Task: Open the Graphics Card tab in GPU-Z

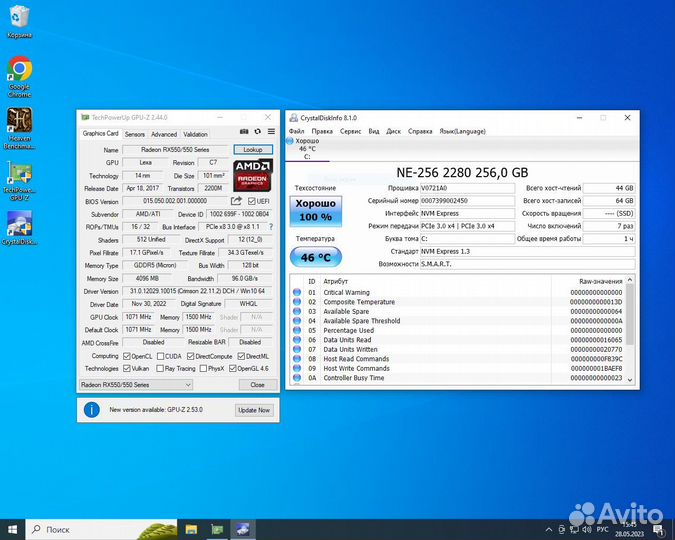Action: click(100, 133)
